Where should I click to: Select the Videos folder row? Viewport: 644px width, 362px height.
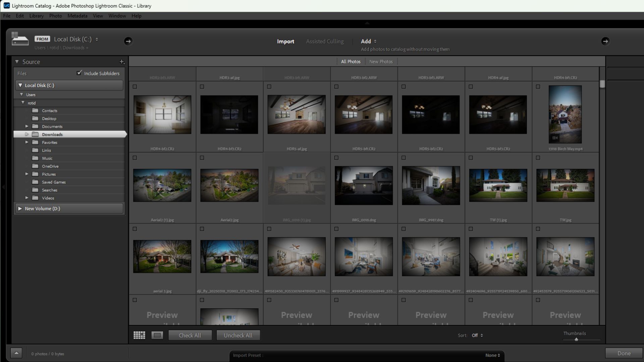(x=69, y=198)
